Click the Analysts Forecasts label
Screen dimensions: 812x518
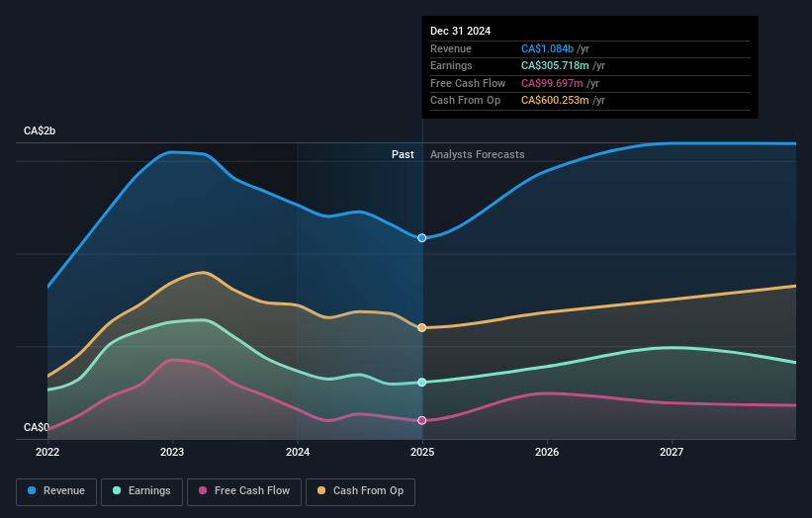pos(478,155)
